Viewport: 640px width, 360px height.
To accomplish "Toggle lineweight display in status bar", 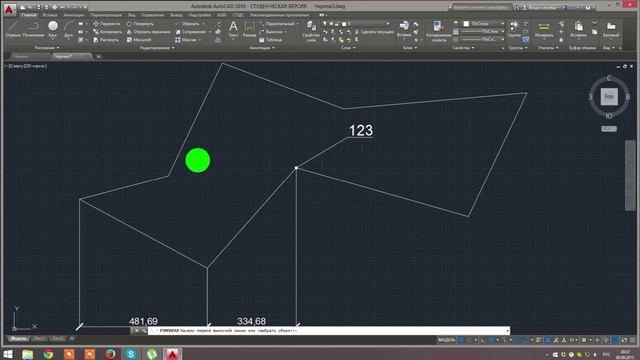I will point(539,340).
